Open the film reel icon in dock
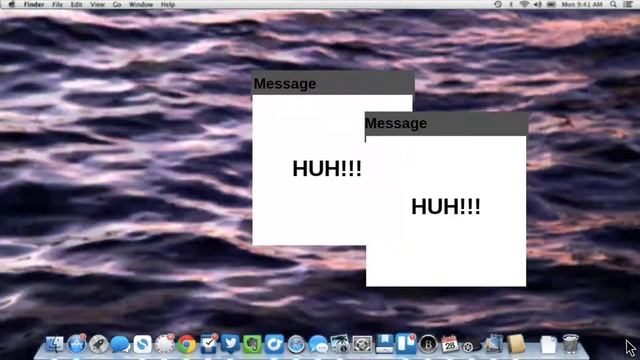 point(470,346)
